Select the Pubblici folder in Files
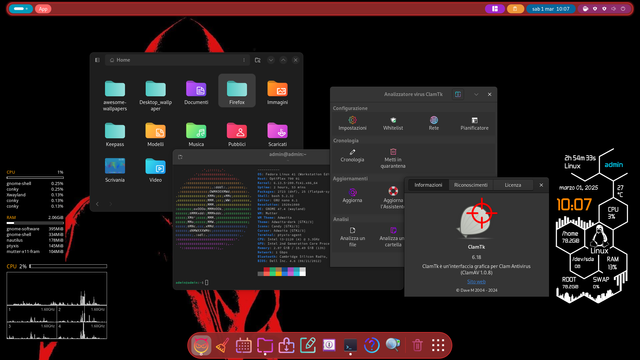The image size is (640, 360). (237, 135)
